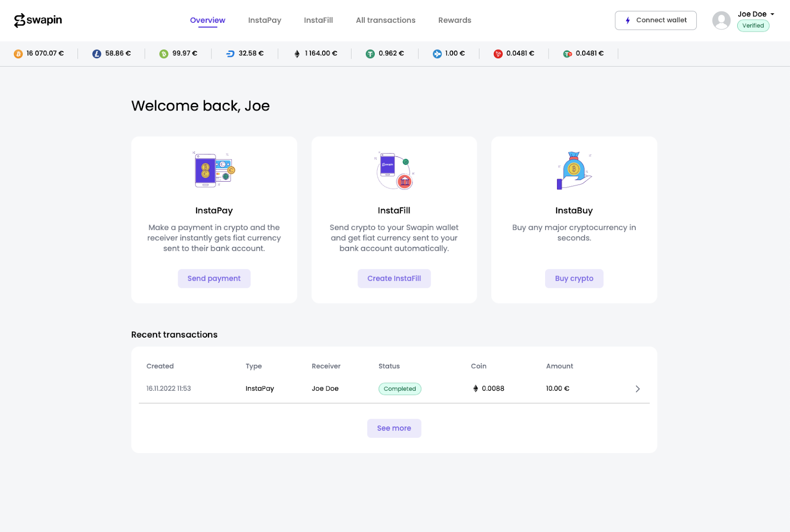Image resolution: width=790 pixels, height=532 pixels.
Task: Click the blue coin icon beside 1.00 €
Action: (437, 54)
